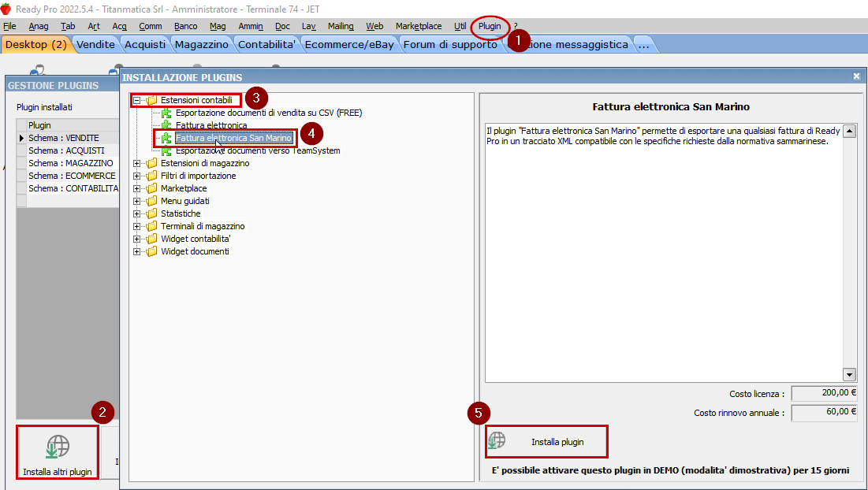Viewport: 868px width, 490px height.
Task: Expand the Estensioni di magazzino folder
Action: click(x=136, y=164)
